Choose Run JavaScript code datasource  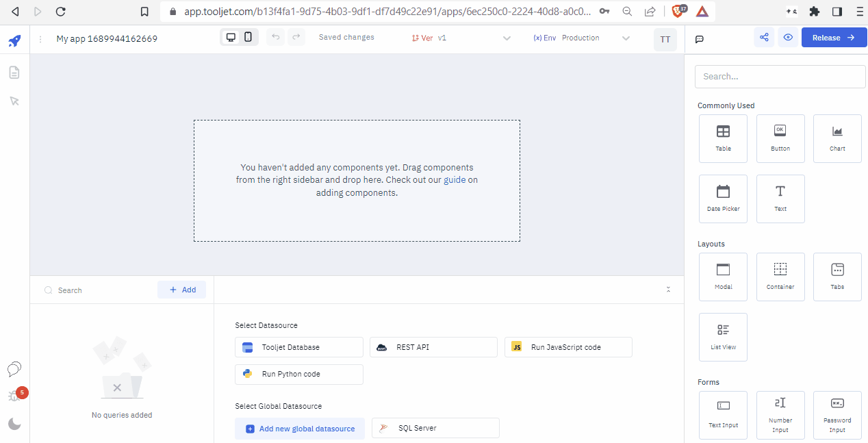pyautogui.click(x=567, y=347)
